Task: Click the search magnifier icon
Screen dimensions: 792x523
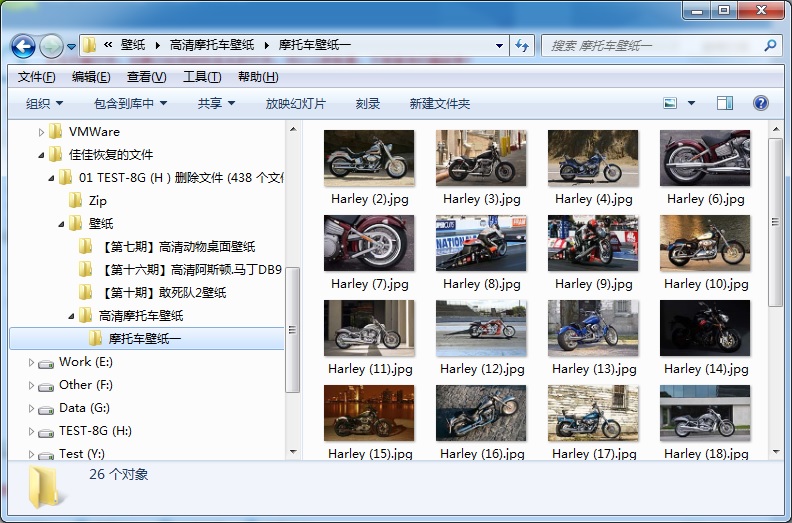Action: pyautogui.click(x=770, y=46)
